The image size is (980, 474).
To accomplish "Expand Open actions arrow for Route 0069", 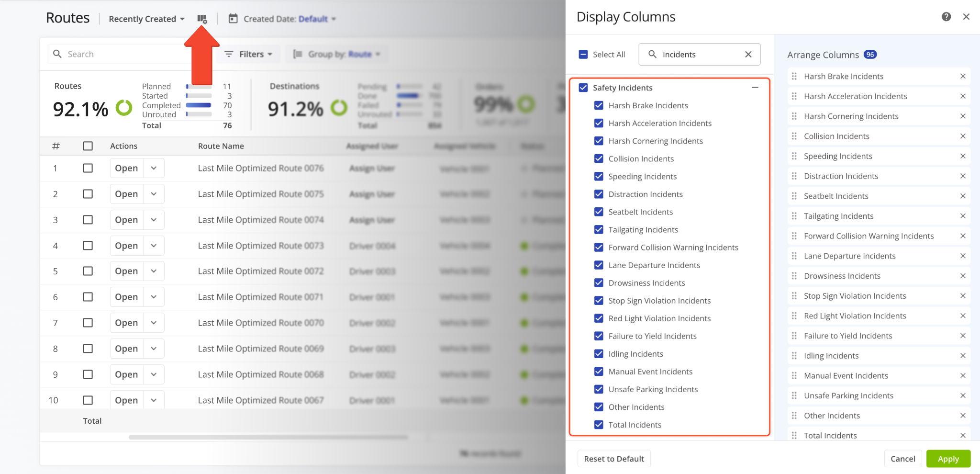I will pos(154,349).
